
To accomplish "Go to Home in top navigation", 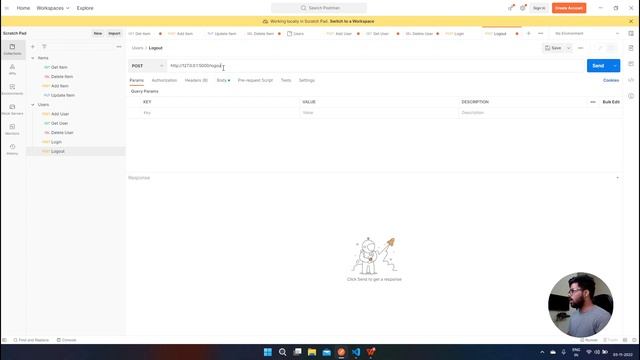I will click(23, 8).
